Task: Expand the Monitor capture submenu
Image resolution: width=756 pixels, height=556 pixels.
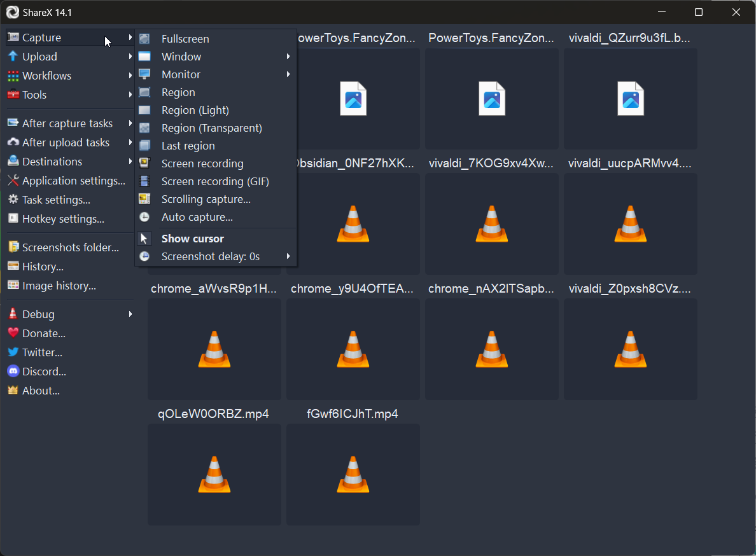Action: 180,74
